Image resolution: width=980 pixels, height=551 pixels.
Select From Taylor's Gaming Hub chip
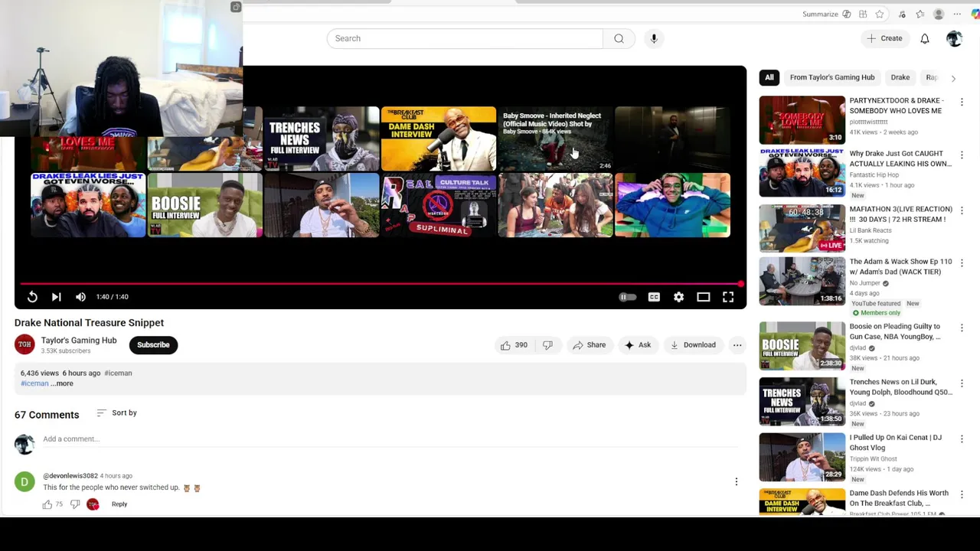pyautogui.click(x=832, y=77)
